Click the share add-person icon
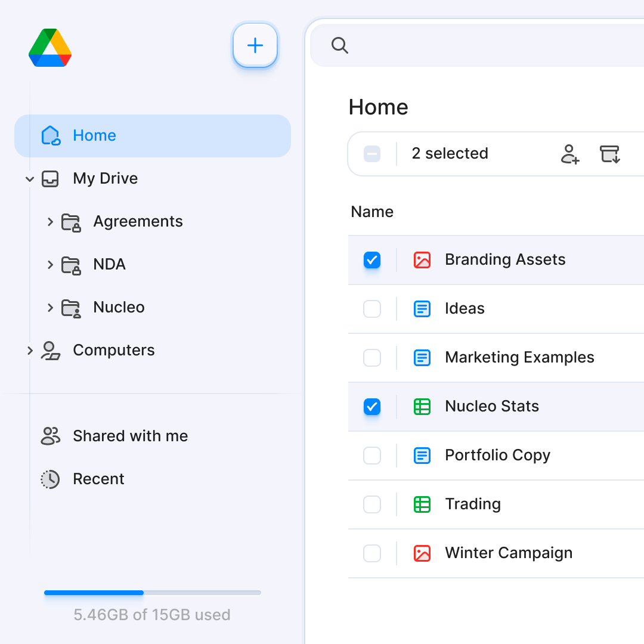The width and height of the screenshot is (644, 644). tap(570, 154)
